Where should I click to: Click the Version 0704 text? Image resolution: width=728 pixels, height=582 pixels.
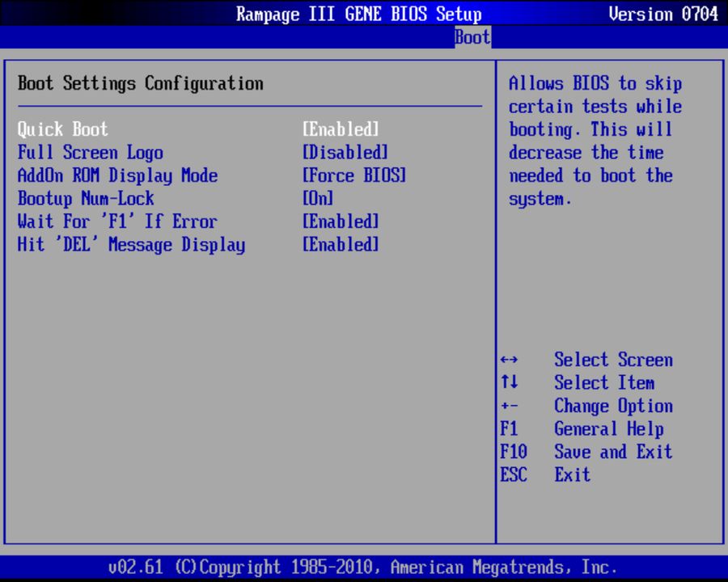pyautogui.click(x=663, y=14)
